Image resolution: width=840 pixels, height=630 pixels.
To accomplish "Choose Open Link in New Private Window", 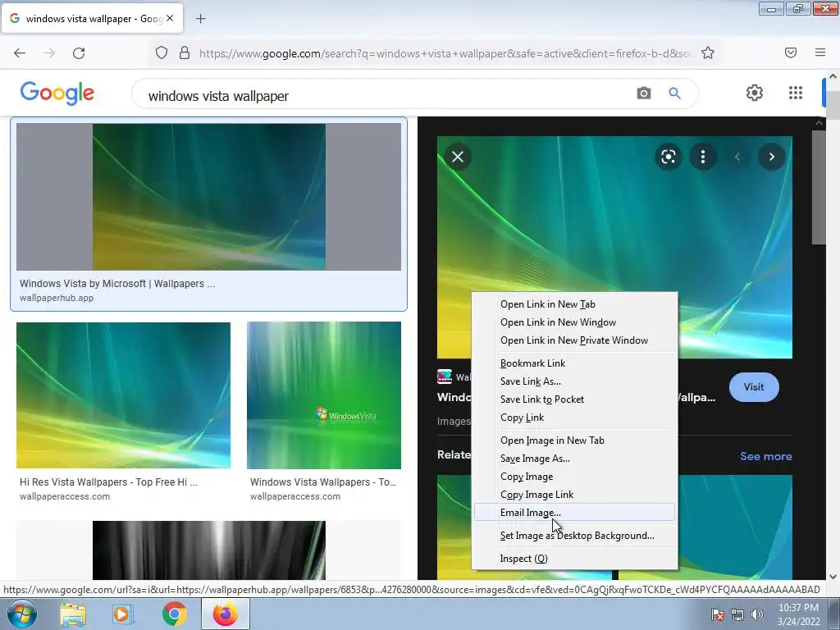I will click(574, 340).
